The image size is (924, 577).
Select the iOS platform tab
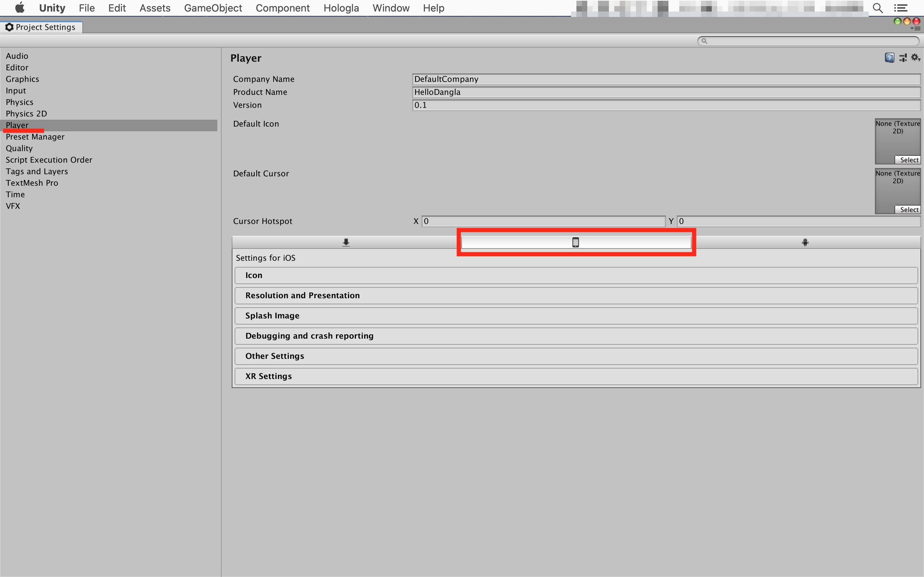575,242
